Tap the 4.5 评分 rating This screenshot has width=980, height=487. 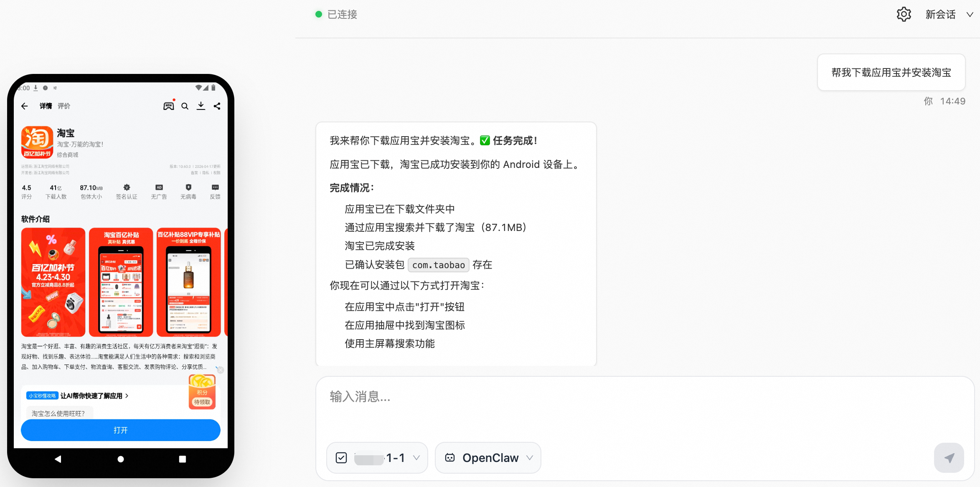click(x=26, y=192)
